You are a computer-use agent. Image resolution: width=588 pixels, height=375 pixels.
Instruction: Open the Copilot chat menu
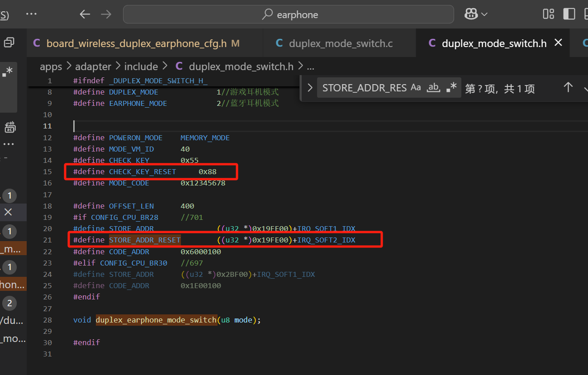[x=476, y=14]
